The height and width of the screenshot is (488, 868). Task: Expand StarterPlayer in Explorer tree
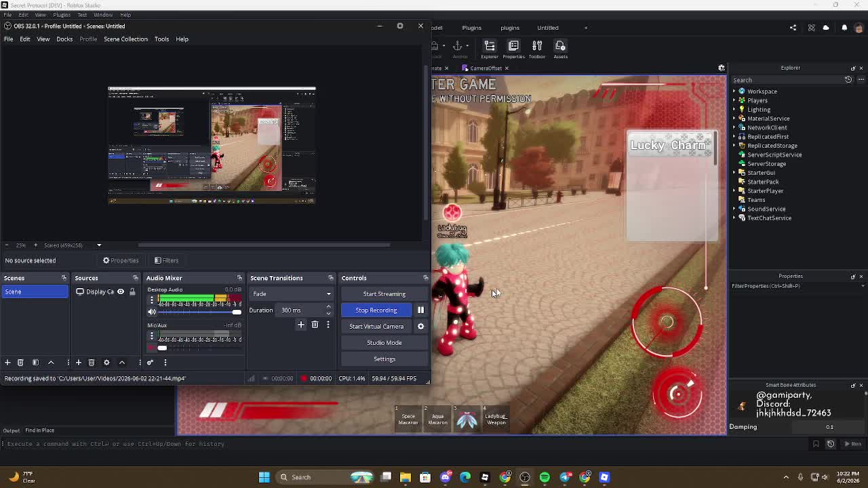pyautogui.click(x=734, y=191)
